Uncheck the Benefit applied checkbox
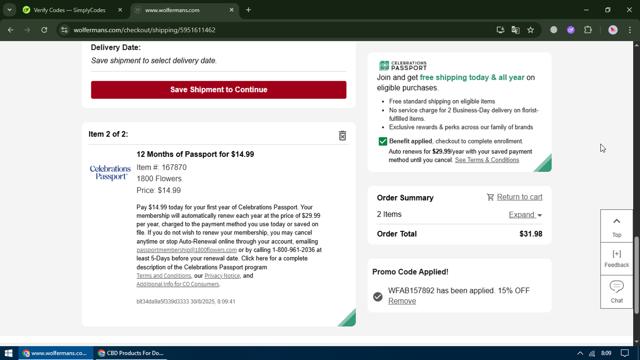640x360 pixels. [382, 141]
